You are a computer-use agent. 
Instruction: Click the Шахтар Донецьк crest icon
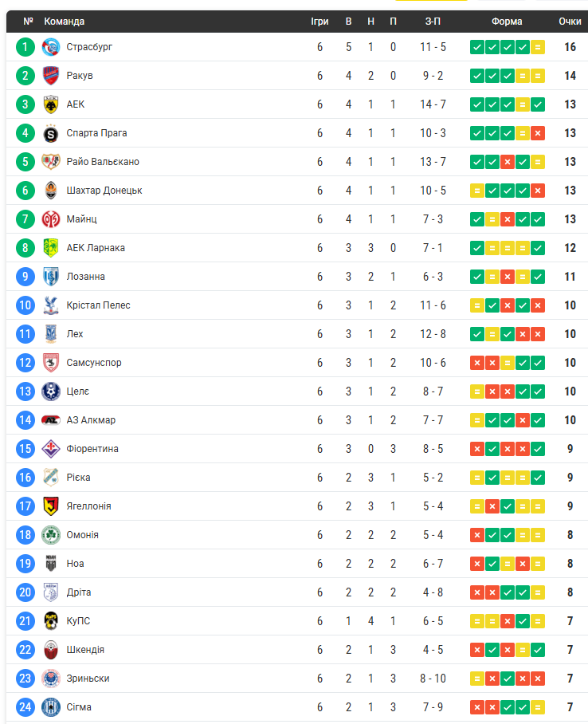click(x=51, y=191)
